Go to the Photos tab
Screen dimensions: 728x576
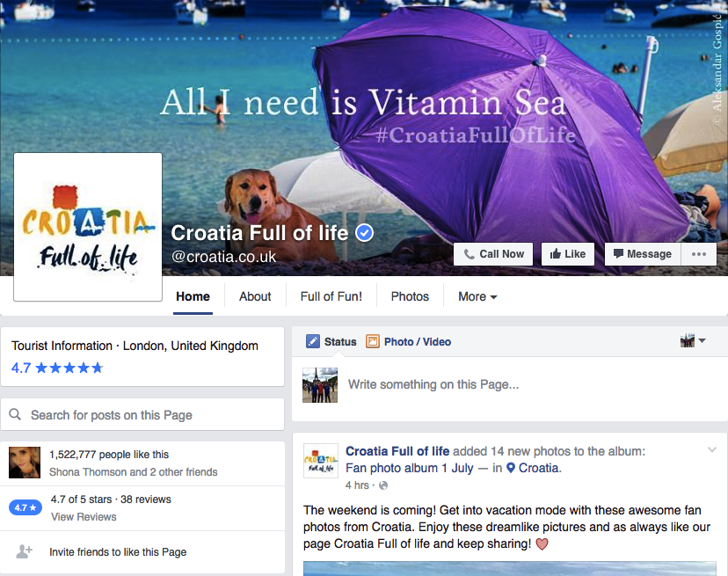410,296
